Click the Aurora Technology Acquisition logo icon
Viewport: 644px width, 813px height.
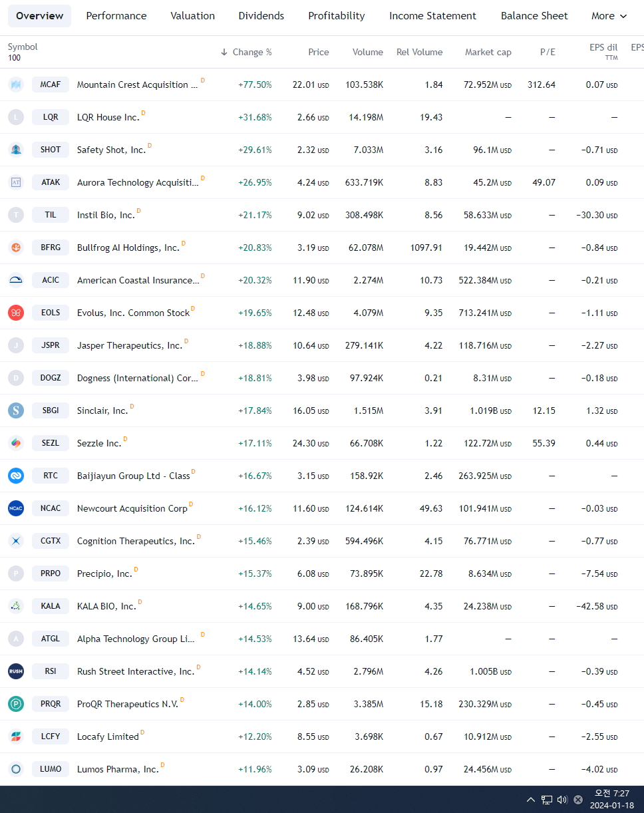[x=16, y=182]
